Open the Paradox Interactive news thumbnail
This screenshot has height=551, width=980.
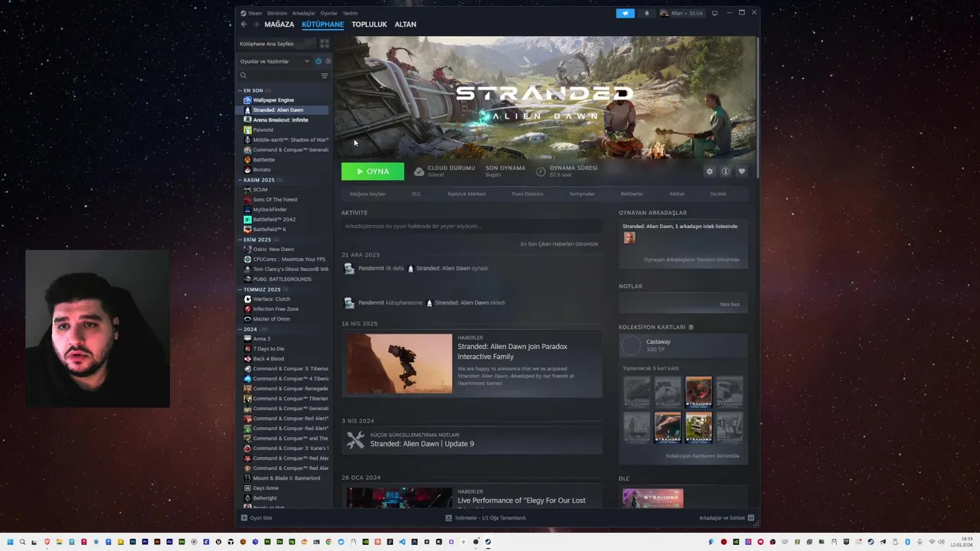click(x=399, y=364)
